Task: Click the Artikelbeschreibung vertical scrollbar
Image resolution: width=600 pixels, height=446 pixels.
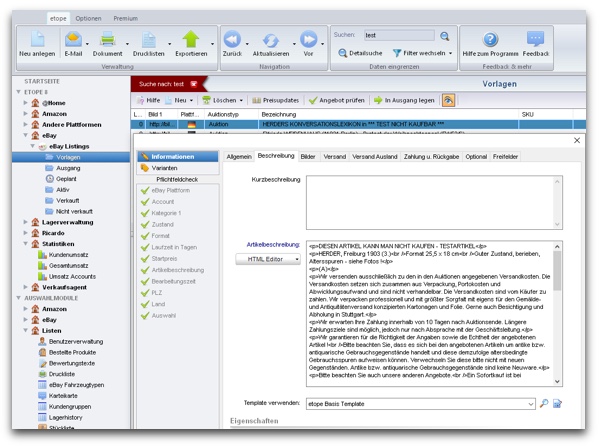Action: tap(557, 313)
